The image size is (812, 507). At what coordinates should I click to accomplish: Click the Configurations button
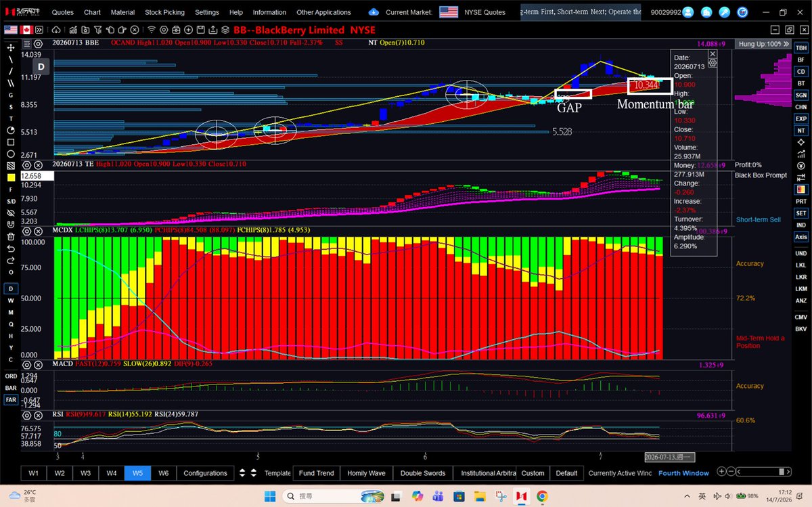[205, 473]
